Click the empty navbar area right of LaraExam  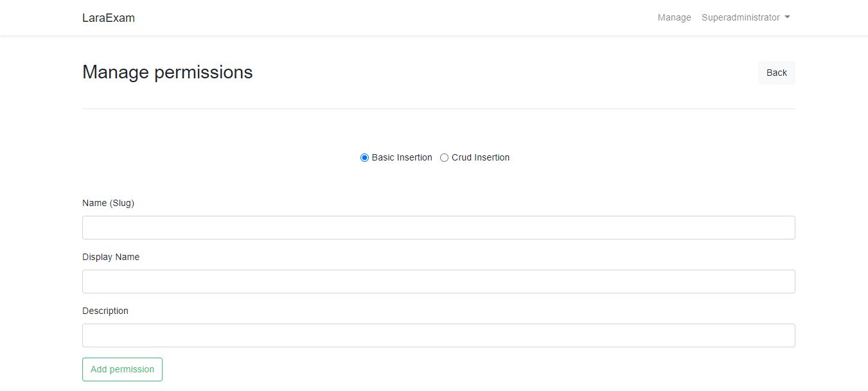(x=385, y=18)
